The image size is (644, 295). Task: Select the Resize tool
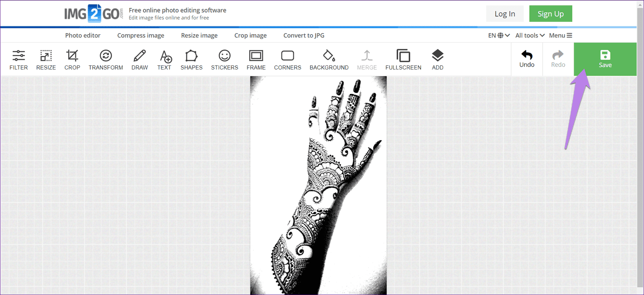point(46,60)
